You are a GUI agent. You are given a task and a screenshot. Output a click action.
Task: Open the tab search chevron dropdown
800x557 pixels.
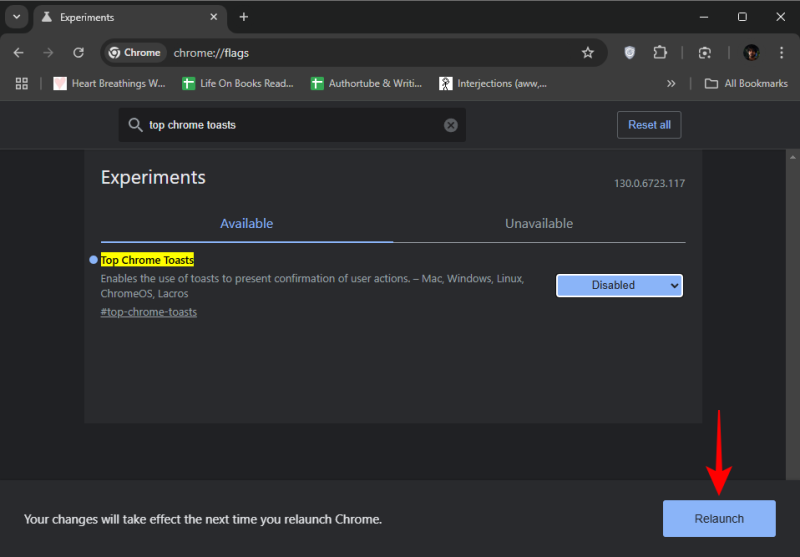click(x=17, y=17)
